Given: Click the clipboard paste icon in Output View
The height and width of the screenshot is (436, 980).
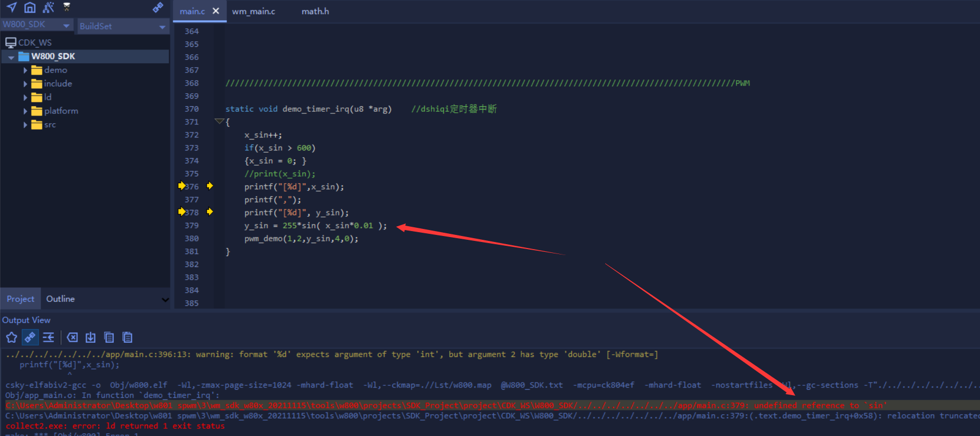Looking at the screenshot, I should pyautogui.click(x=127, y=337).
